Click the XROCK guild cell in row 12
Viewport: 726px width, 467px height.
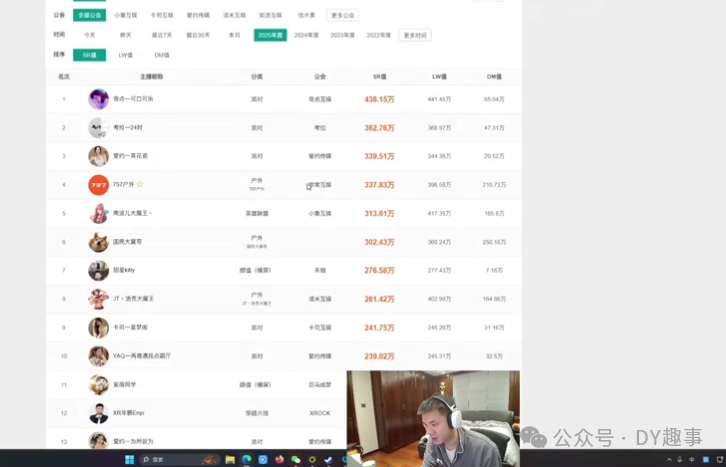click(x=320, y=413)
